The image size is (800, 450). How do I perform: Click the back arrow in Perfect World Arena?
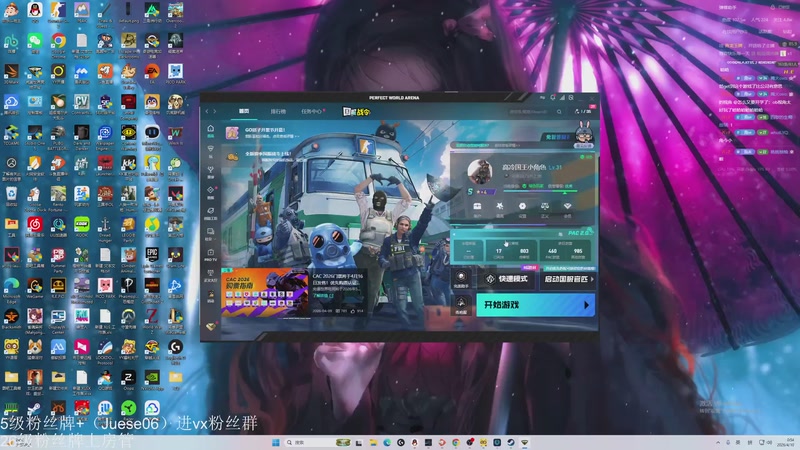(207, 111)
